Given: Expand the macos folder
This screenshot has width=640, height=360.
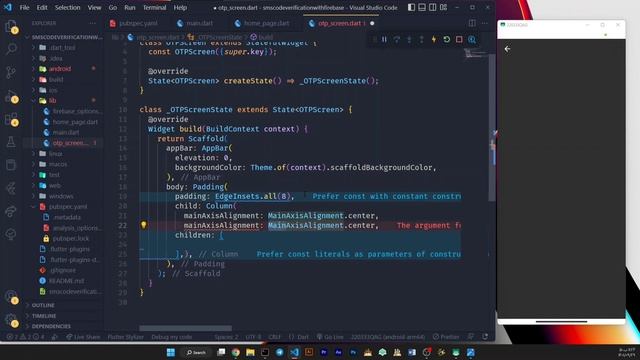Looking at the screenshot, I should 58,164.
